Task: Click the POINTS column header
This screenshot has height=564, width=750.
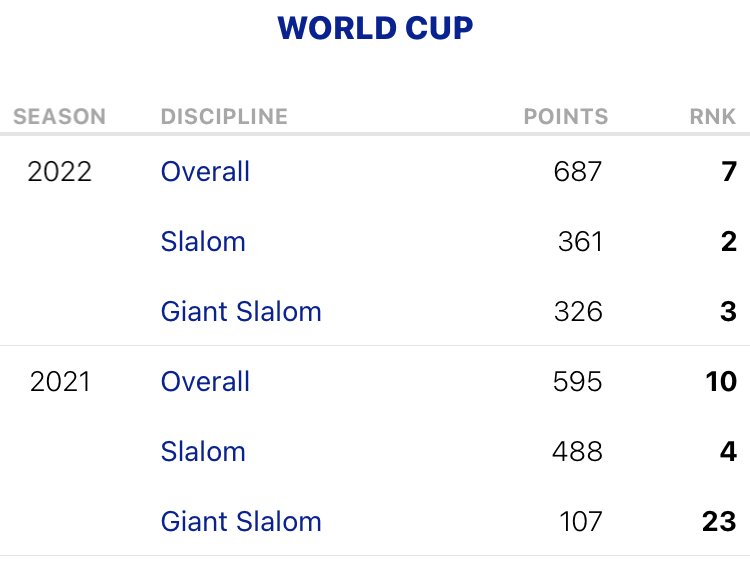Action: (566, 116)
